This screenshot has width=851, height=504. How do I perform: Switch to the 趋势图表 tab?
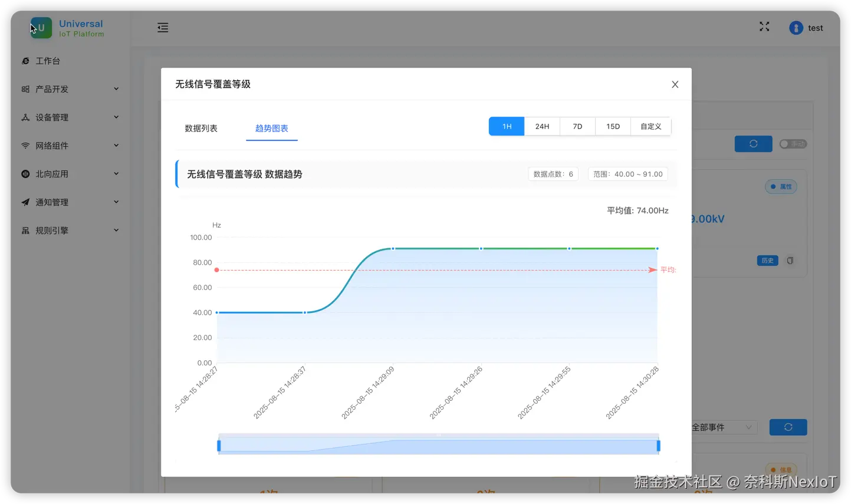coord(272,128)
